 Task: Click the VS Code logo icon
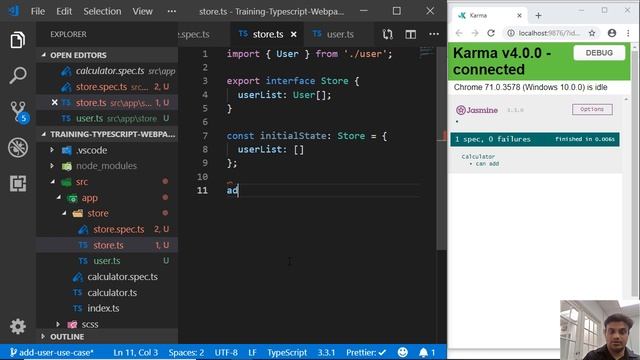point(13,11)
